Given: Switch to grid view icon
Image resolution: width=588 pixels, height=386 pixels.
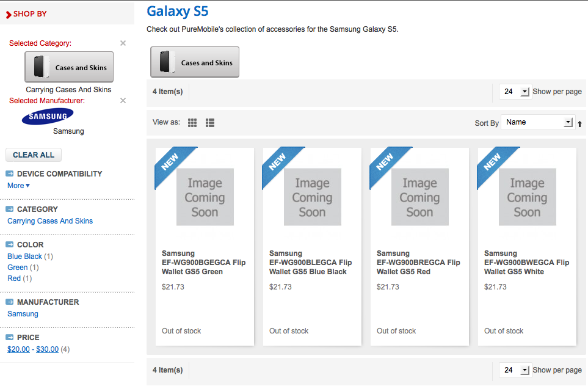Looking at the screenshot, I should coord(192,123).
